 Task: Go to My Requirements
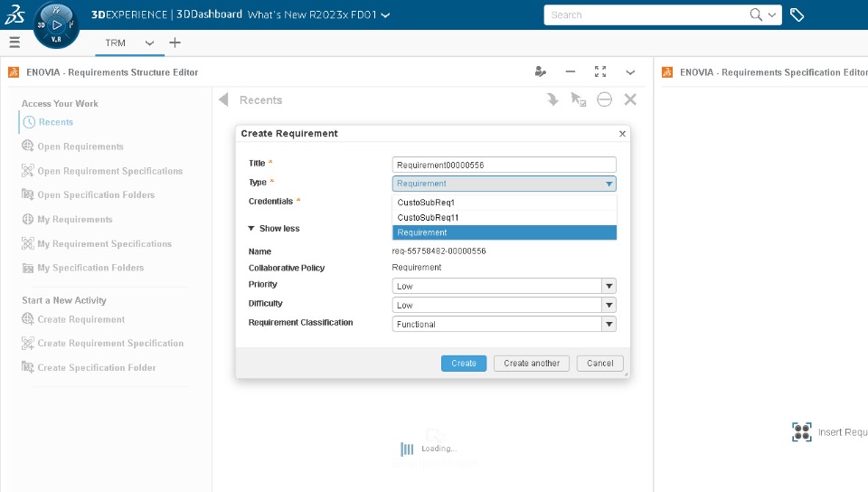click(x=75, y=219)
